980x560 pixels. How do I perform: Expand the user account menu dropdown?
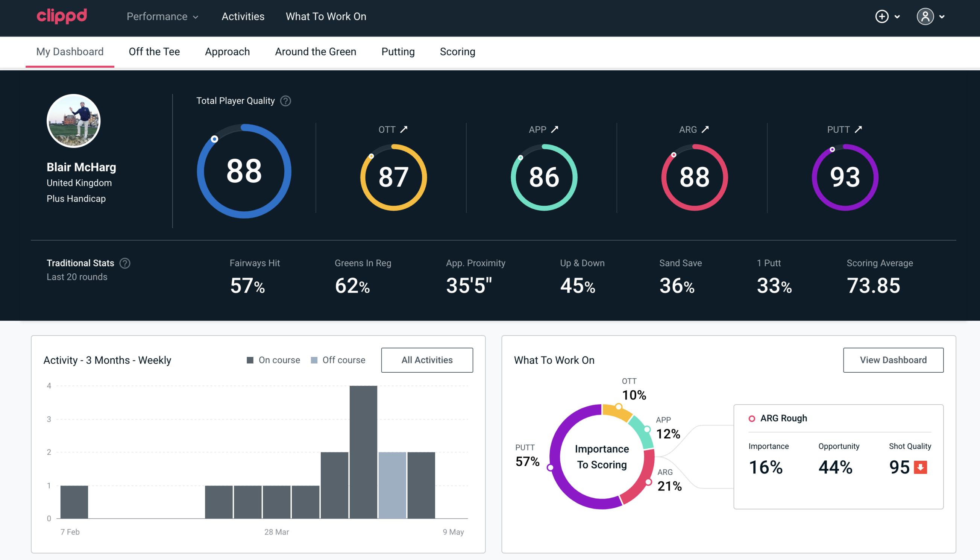click(931, 16)
